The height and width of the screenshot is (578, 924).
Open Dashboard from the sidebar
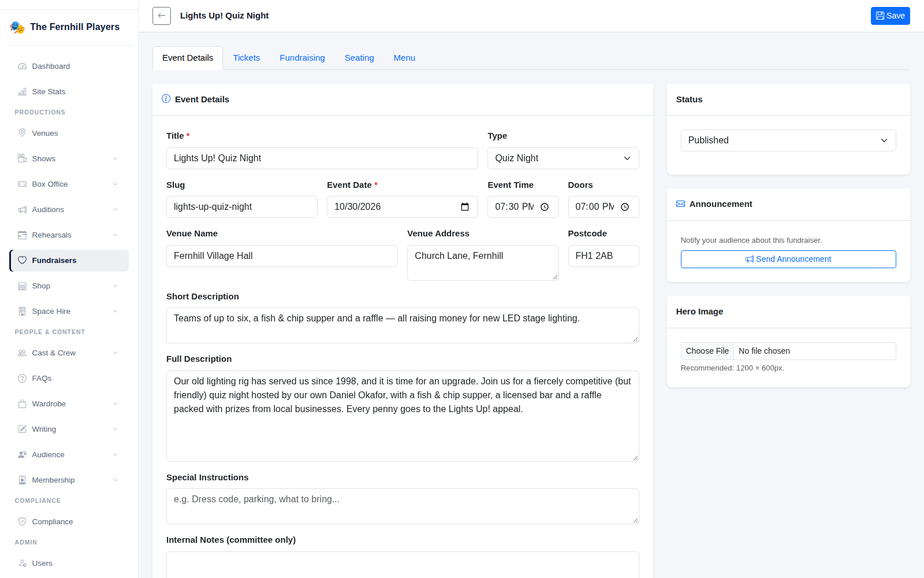point(69,66)
